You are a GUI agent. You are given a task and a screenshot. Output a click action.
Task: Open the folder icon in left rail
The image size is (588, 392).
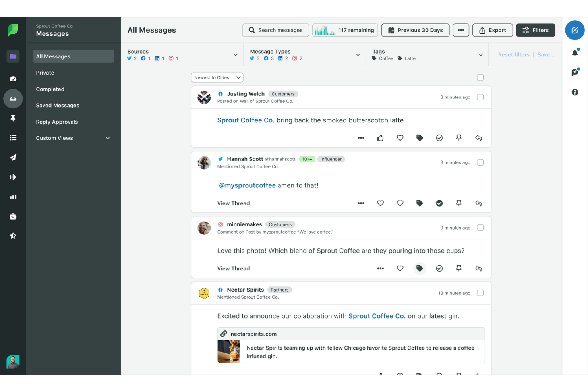[x=13, y=56]
